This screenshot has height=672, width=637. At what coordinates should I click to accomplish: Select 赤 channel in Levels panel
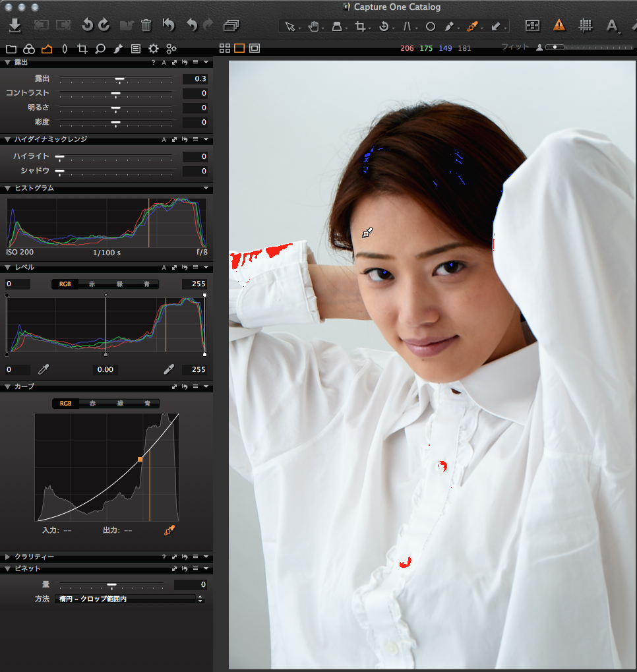tap(92, 284)
